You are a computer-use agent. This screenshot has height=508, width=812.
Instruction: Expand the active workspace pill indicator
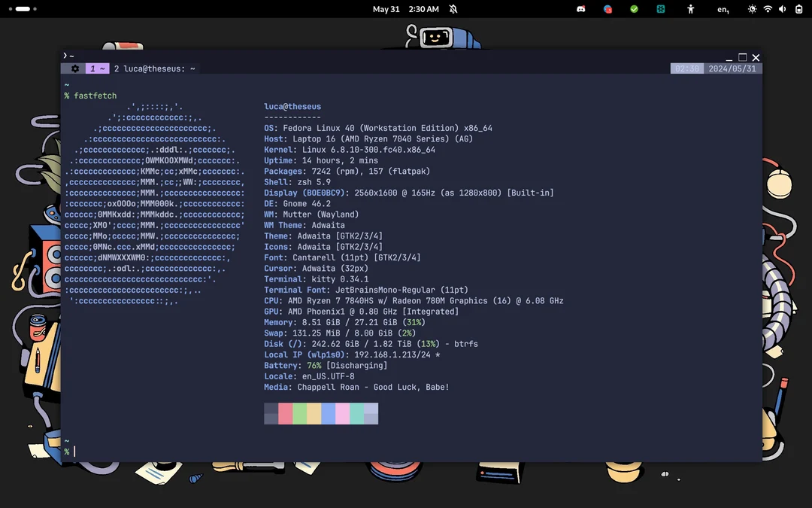click(x=23, y=9)
